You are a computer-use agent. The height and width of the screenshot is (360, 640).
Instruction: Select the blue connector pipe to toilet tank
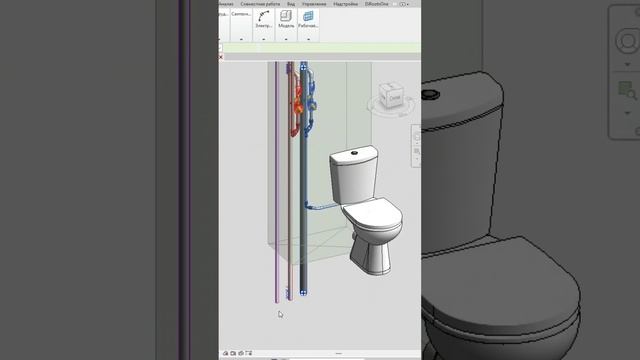pyautogui.click(x=321, y=206)
